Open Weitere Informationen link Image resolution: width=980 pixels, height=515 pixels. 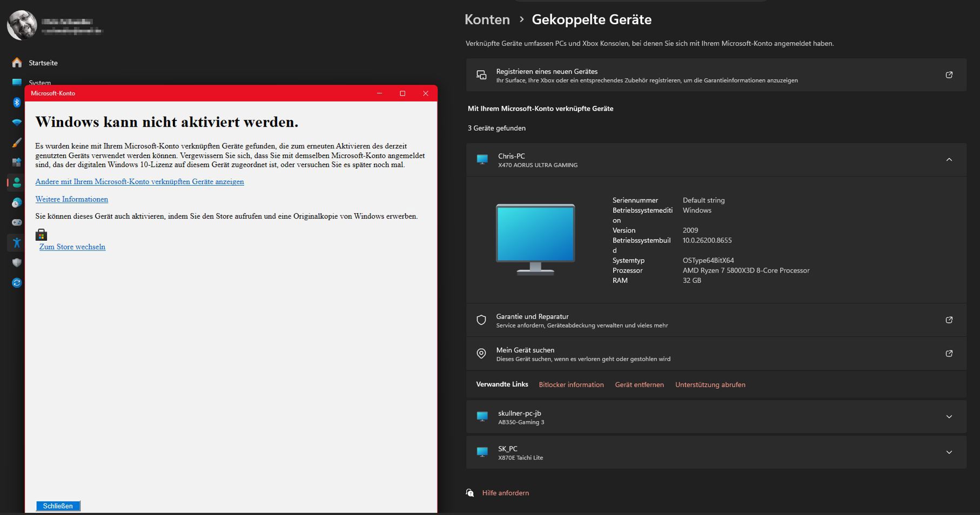click(x=72, y=199)
